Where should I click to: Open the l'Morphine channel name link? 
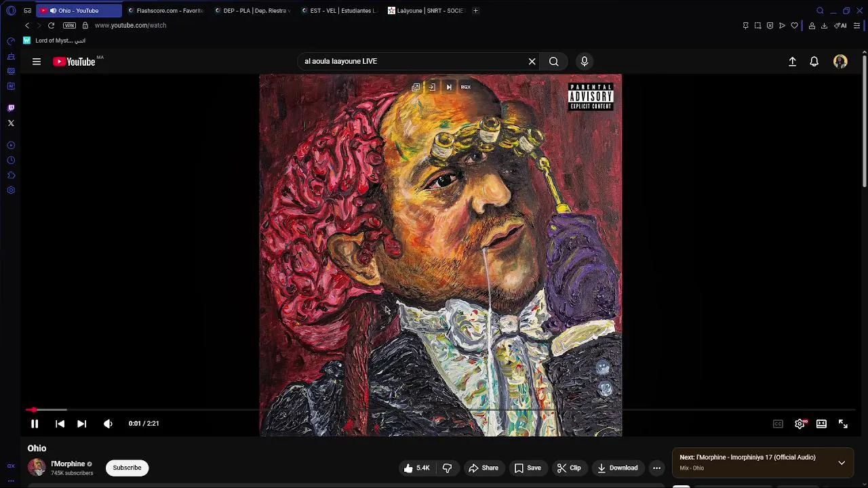68,464
